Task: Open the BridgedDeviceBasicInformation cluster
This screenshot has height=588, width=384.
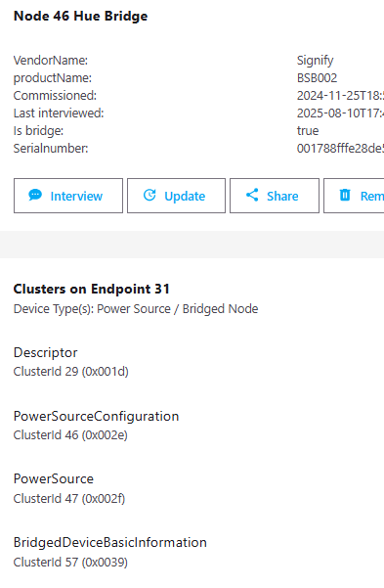Action: [x=110, y=542]
